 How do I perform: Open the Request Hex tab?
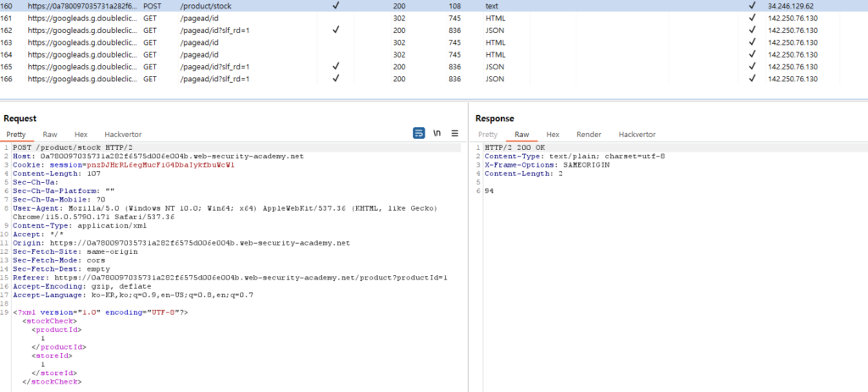(x=81, y=135)
